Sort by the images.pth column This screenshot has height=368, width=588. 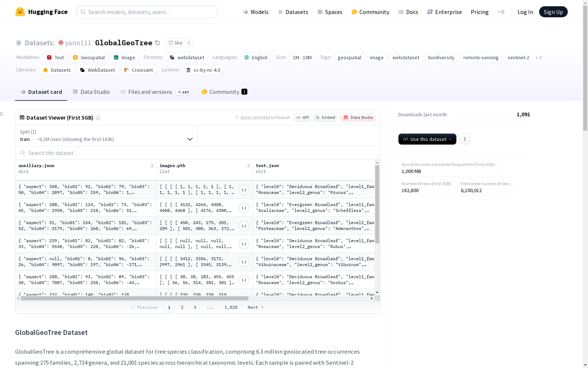248,166
